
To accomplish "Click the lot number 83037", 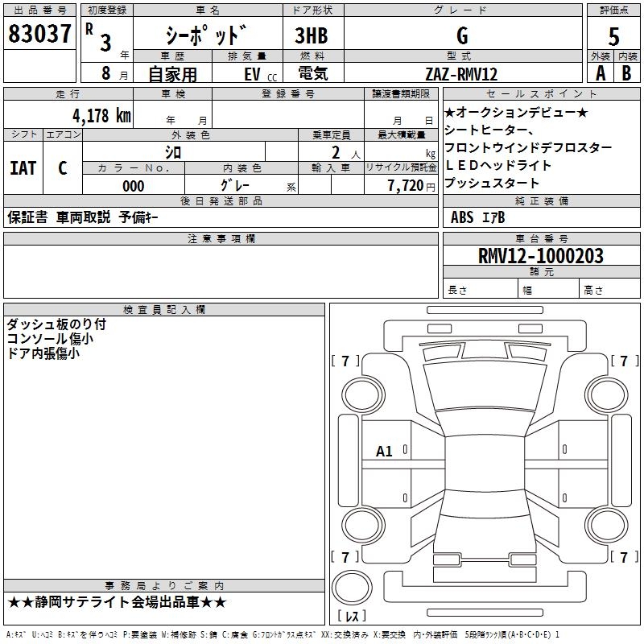I will tap(39, 34).
